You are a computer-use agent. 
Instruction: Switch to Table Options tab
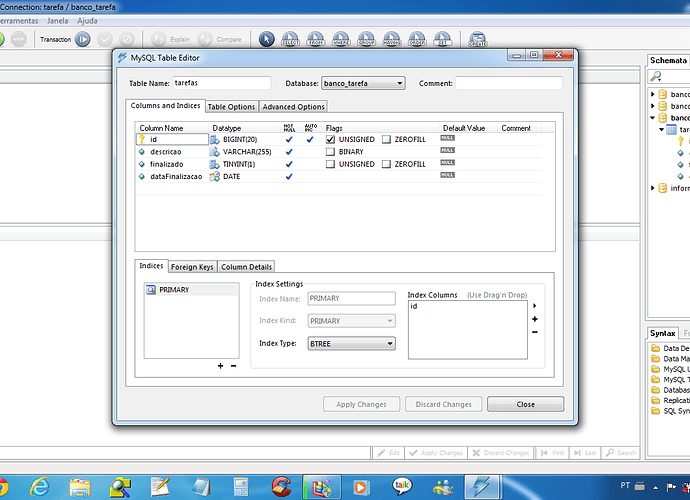pyautogui.click(x=231, y=107)
